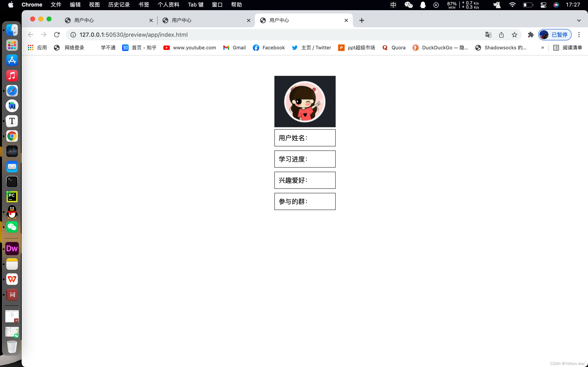Select the 兴趣爱好 input field
The width and height of the screenshot is (588, 367).
pos(305,180)
